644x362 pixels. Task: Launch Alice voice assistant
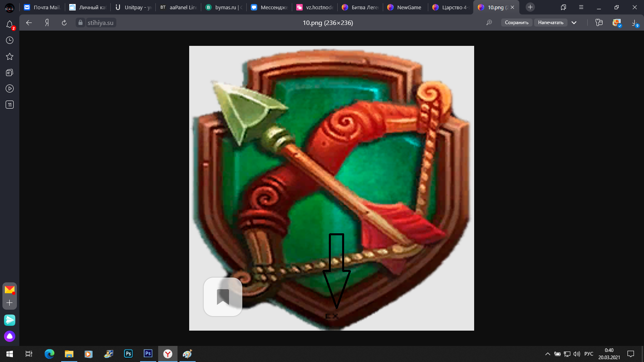click(10, 336)
